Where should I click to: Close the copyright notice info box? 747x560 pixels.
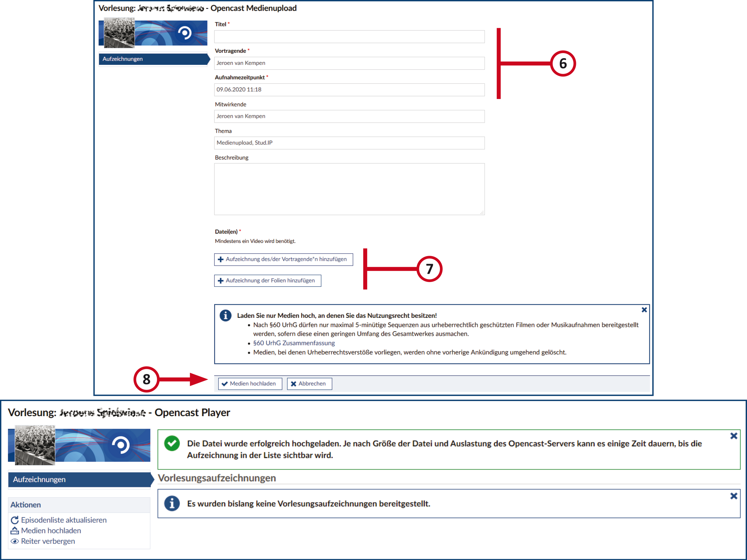click(x=644, y=310)
